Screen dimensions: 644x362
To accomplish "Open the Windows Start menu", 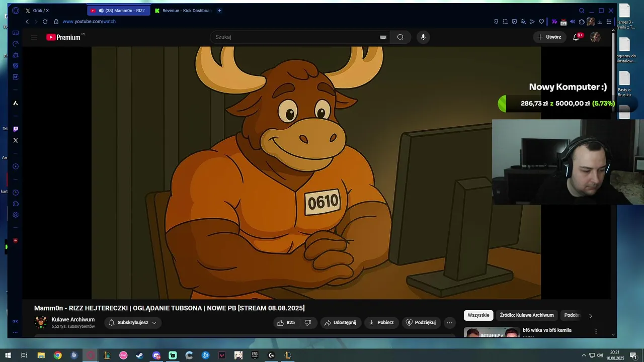I will [8, 355].
